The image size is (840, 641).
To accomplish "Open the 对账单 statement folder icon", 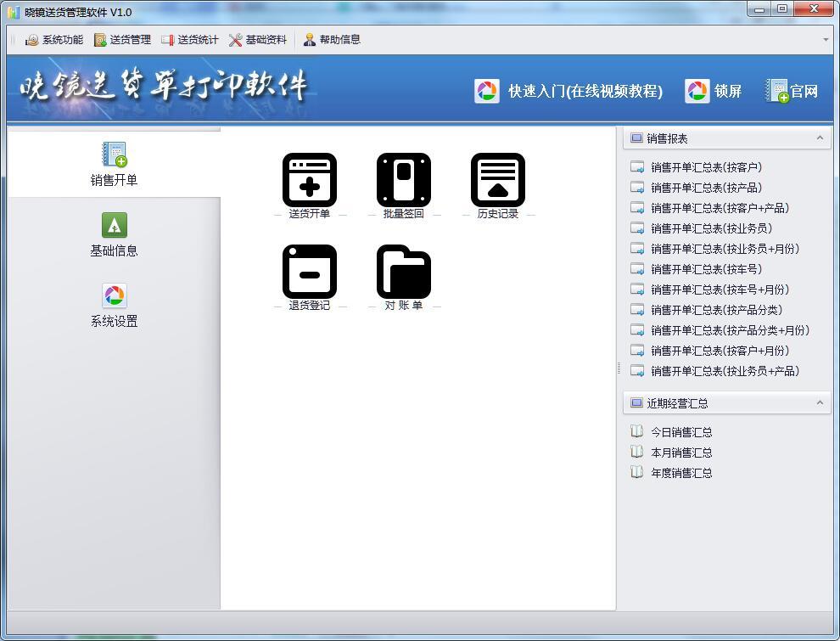I will click(404, 272).
